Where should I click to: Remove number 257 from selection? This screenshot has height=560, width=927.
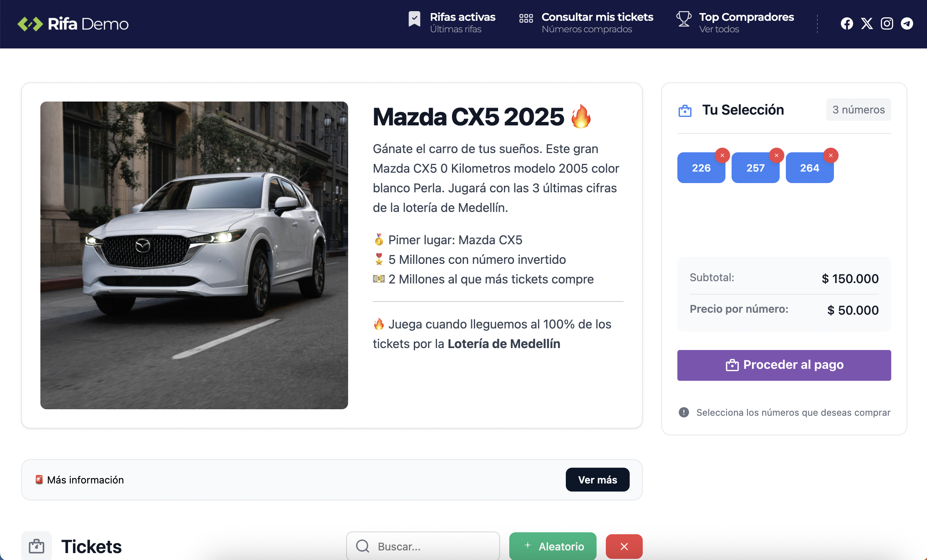(x=776, y=155)
